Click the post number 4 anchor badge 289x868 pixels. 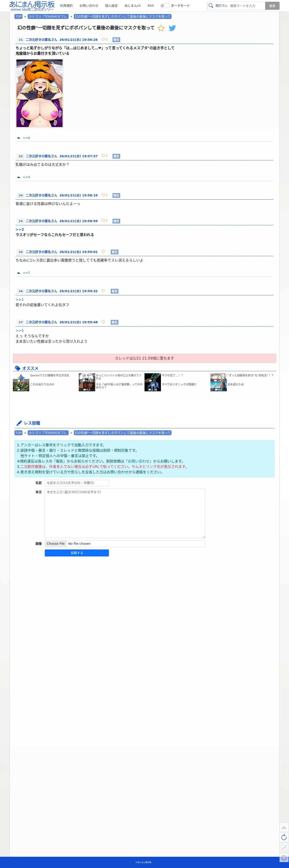(20, 221)
